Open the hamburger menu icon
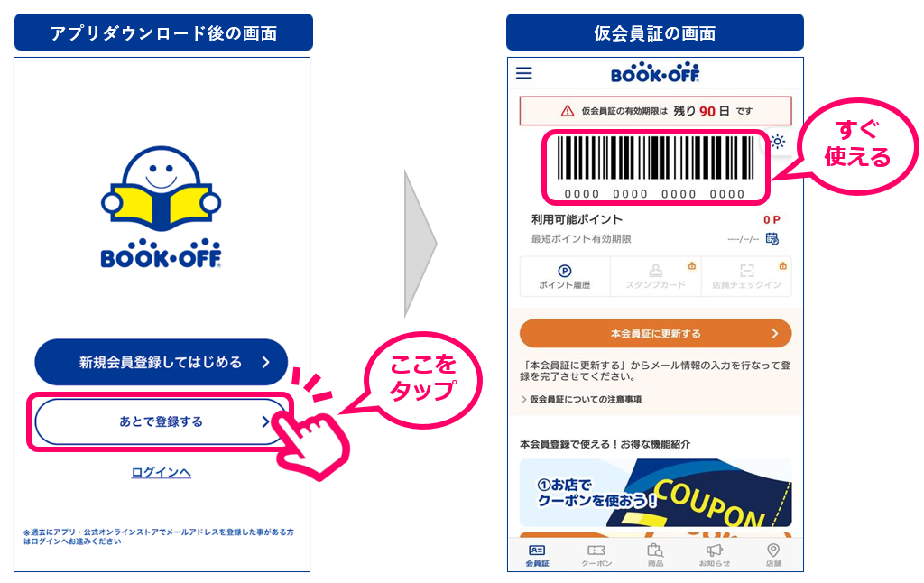The height and width of the screenshot is (583, 924). [524, 73]
